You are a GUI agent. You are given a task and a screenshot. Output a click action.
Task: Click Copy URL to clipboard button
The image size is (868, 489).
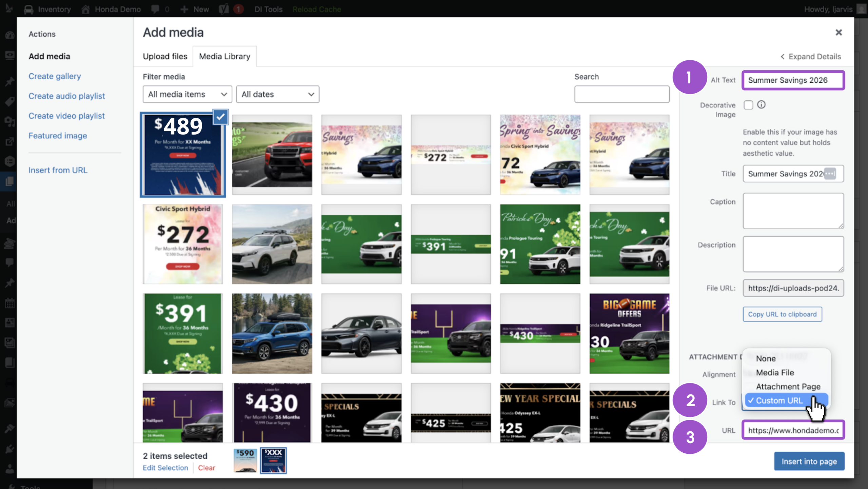click(x=782, y=314)
